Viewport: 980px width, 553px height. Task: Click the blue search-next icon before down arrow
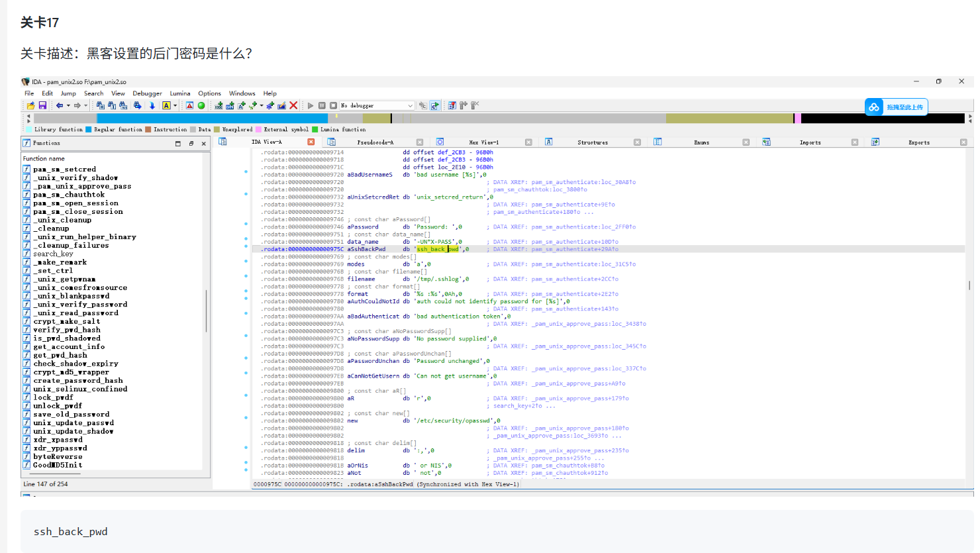(x=138, y=105)
